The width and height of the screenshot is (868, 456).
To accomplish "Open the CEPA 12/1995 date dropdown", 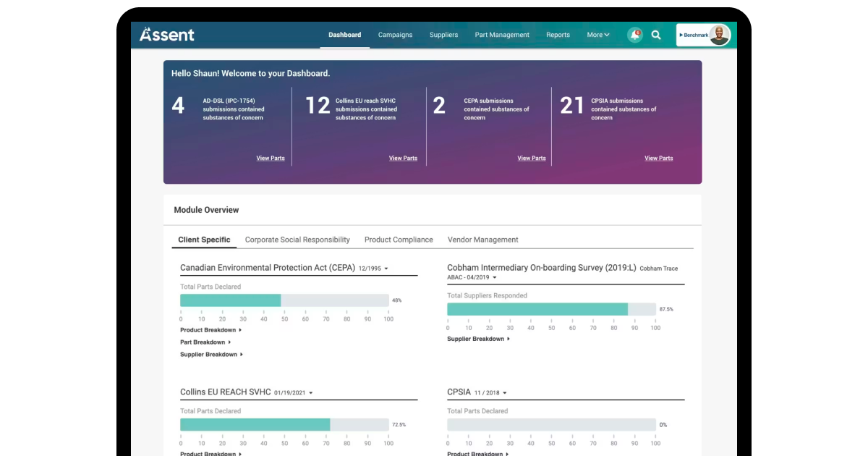I will coord(373,268).
